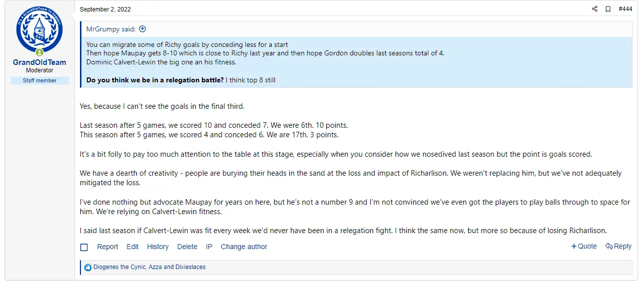This screenshot has height=281, width=644.
Task: Bookmark this post using the bookmark icon
Action: (x=608, y=9)
